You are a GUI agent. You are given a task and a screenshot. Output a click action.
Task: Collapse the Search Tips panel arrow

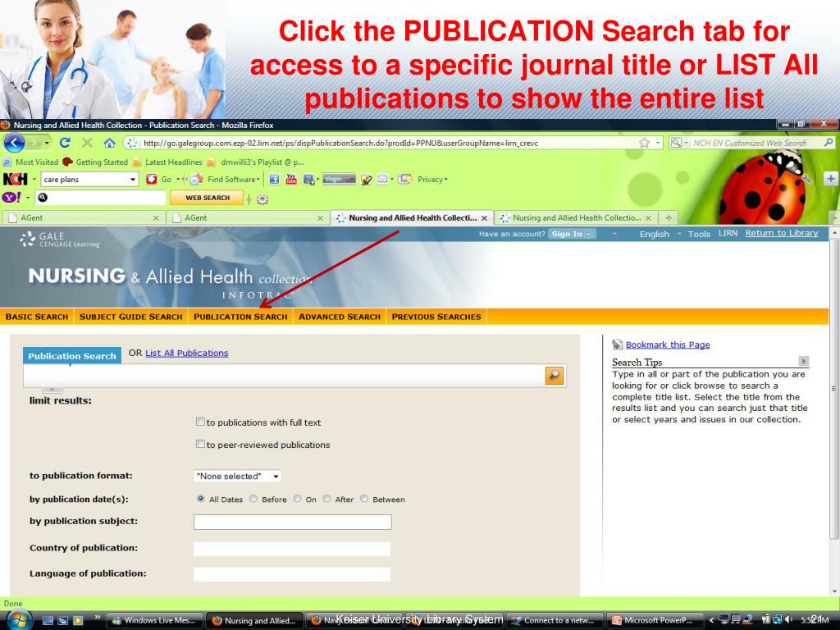pos(803,361)
